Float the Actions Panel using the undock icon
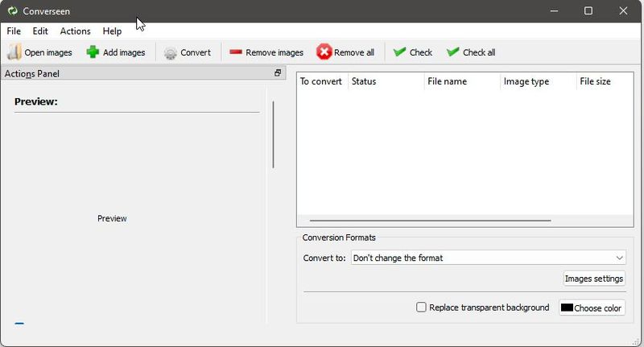Viewport: 644px width, 347px height. coord(278,73)
